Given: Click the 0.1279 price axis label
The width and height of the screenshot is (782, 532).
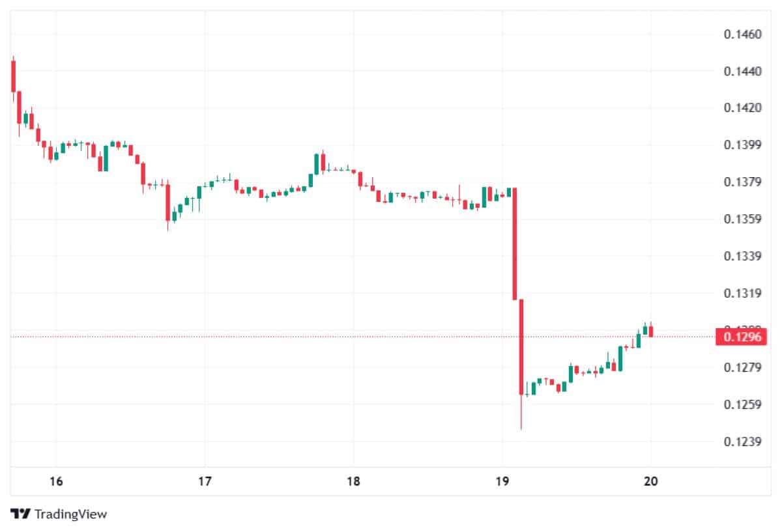Looking at the screenshot, I should (x=743, y=367).
